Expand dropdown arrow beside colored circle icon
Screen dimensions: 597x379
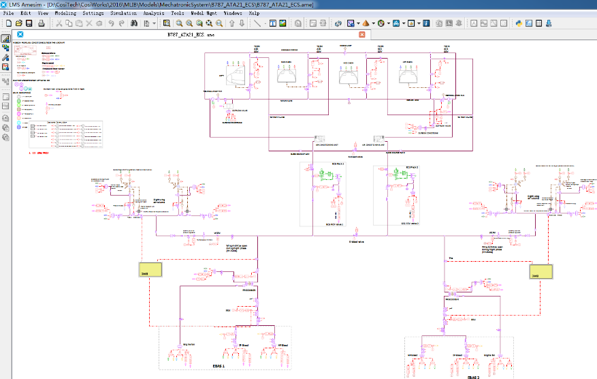click(389, 23)
